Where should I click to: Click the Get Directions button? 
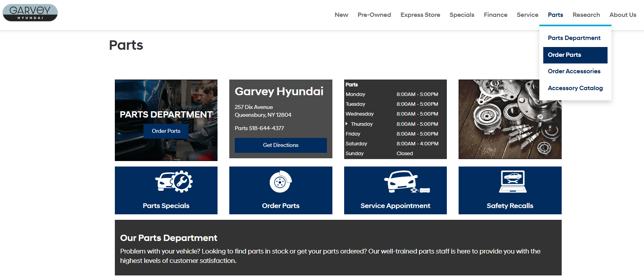point(281,145)
